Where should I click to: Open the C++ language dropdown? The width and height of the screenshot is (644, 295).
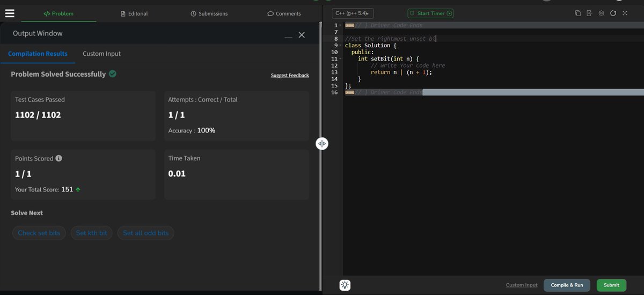tap(353, 13)
